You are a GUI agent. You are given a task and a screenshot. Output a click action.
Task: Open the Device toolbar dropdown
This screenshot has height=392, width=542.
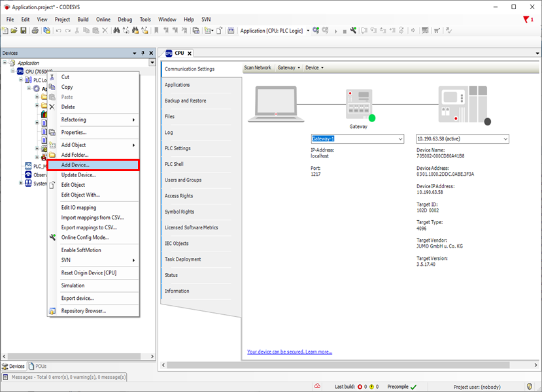314,68
